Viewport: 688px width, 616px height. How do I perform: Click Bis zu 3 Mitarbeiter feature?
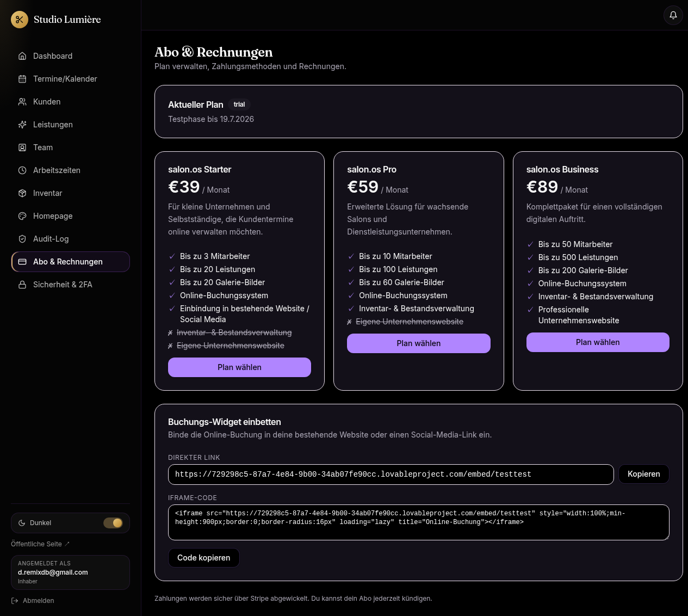click(x=215, y=256)
